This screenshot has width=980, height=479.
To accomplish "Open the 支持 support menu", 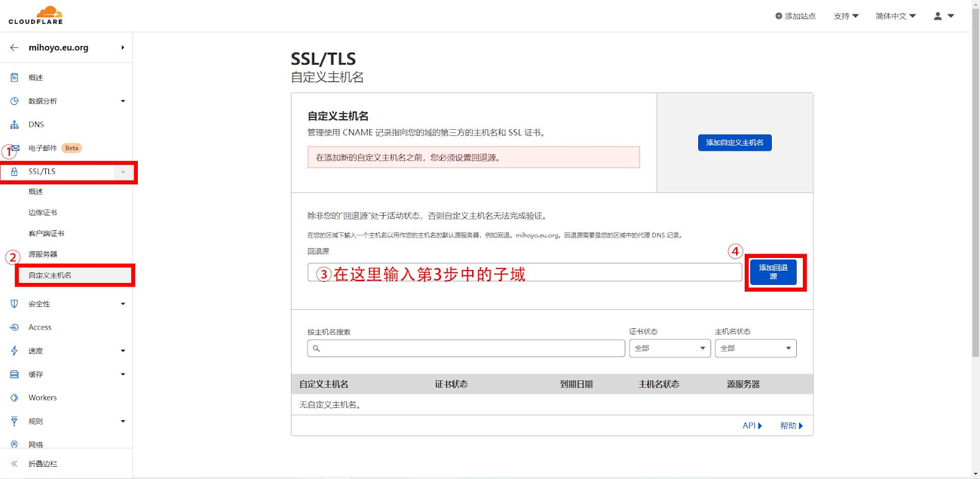I will tap(846, 16).
